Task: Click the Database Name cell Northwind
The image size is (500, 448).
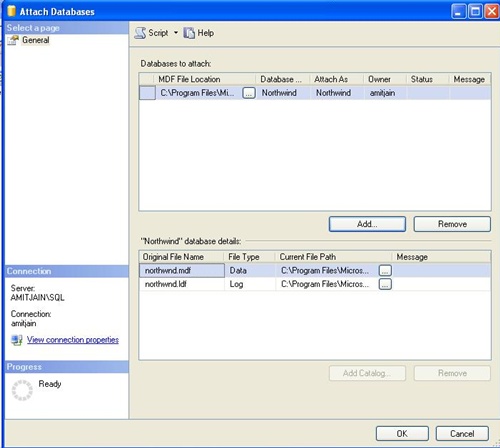Action: [x=283, y=93]
